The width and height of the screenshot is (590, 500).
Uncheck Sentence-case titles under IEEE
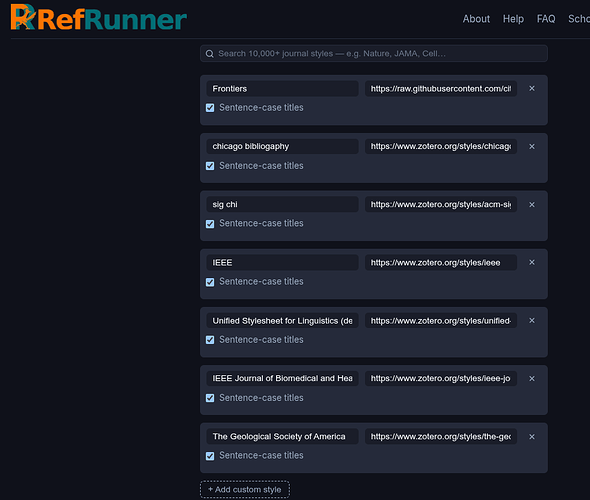(x=210, y=282)
